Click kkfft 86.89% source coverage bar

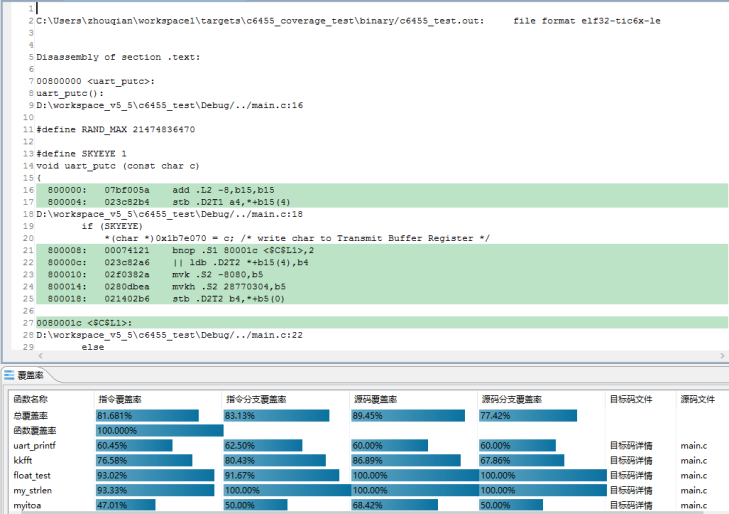tap(406, 460)
